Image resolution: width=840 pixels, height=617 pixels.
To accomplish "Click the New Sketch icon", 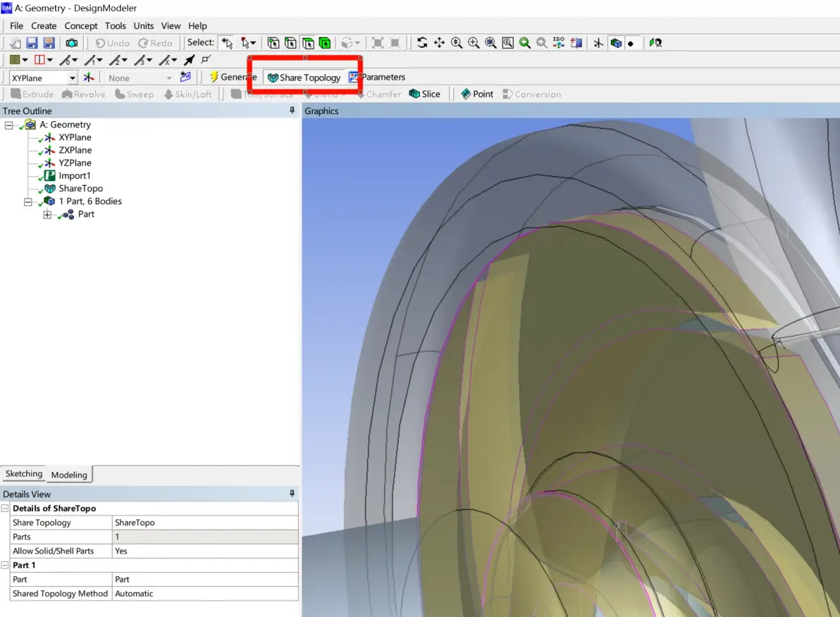I will point(185,77).
